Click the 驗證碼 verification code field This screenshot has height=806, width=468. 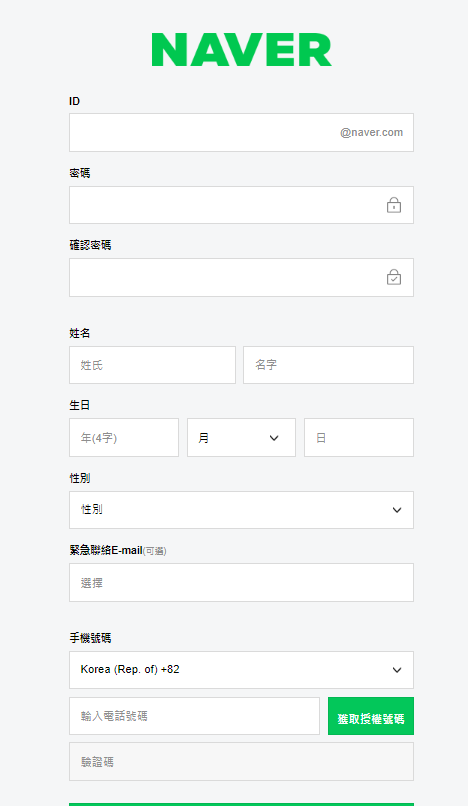(x=241, y=761)
